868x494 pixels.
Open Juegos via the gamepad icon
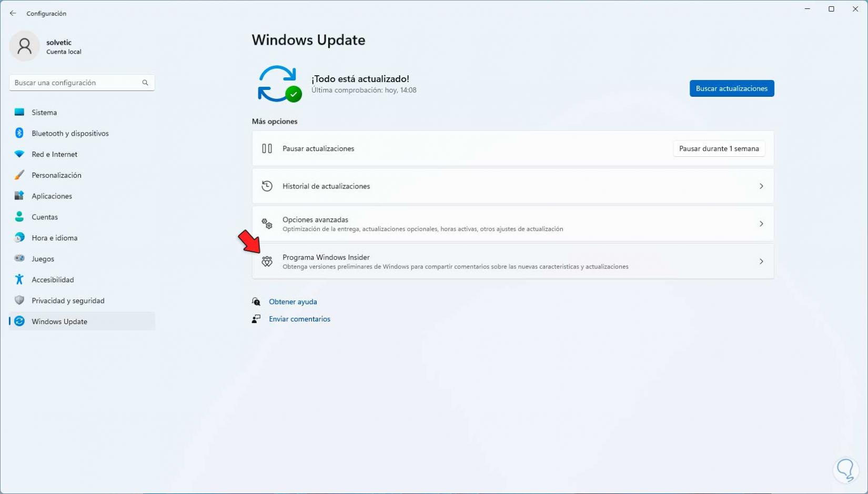(x=19, y=258)
